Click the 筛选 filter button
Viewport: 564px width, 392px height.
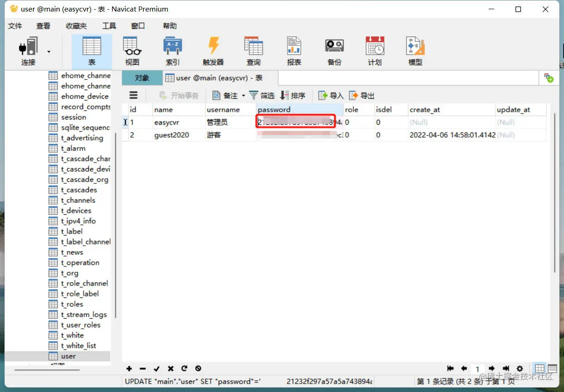pos(262,96)
